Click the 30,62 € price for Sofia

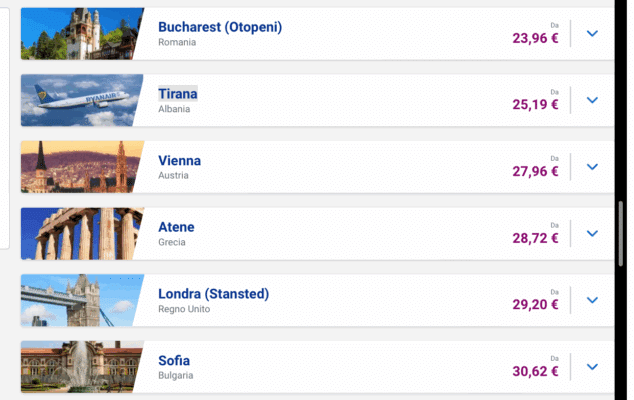click(x=535, y=372)
